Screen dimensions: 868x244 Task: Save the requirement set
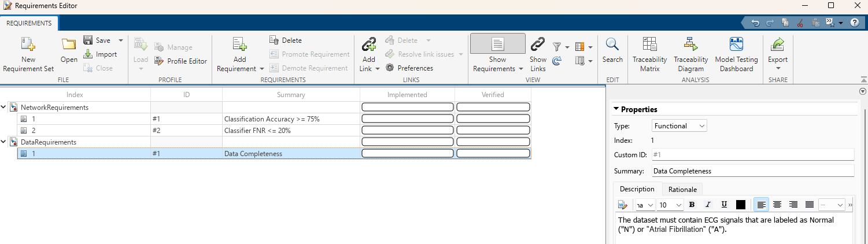pyautogui.click(x=97, y=40)
